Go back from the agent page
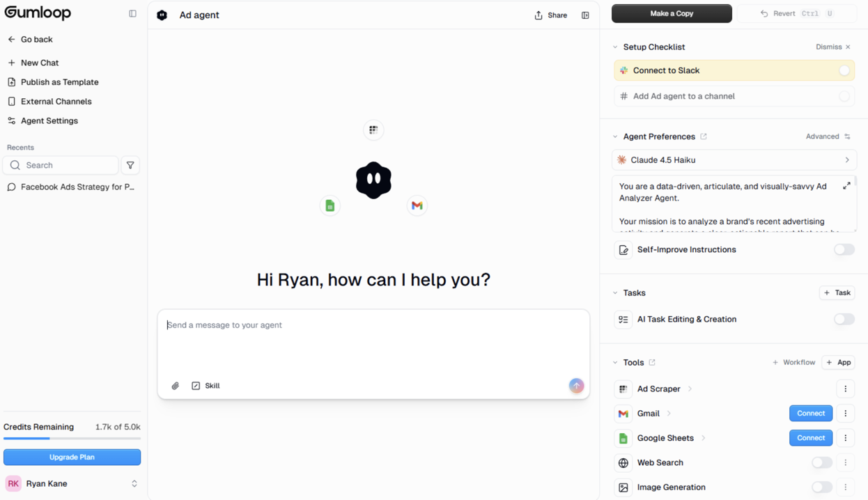This screenshot has height=500, width=868. [x=30, y=40]
